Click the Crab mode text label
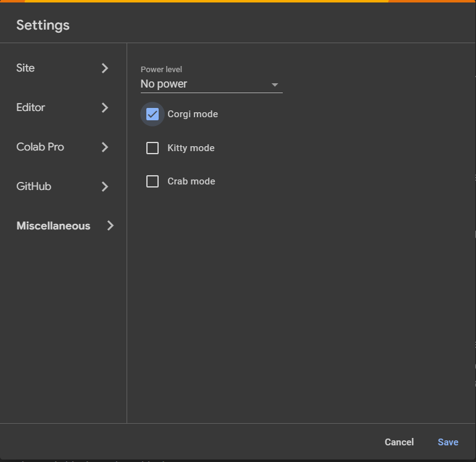Screen dimensions: 476x462 click(191, 181)
